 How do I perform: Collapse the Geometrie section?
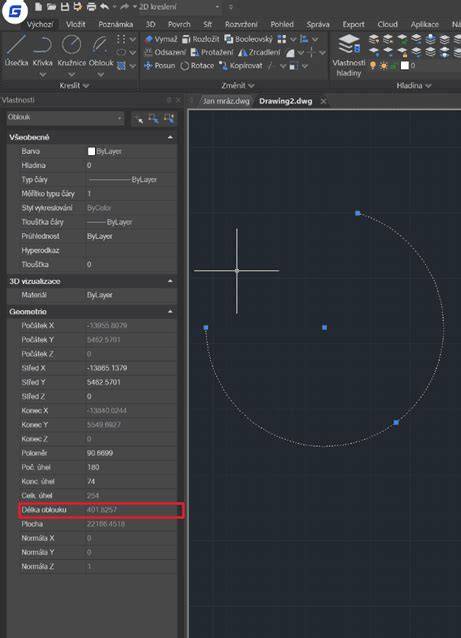[170, 312]
